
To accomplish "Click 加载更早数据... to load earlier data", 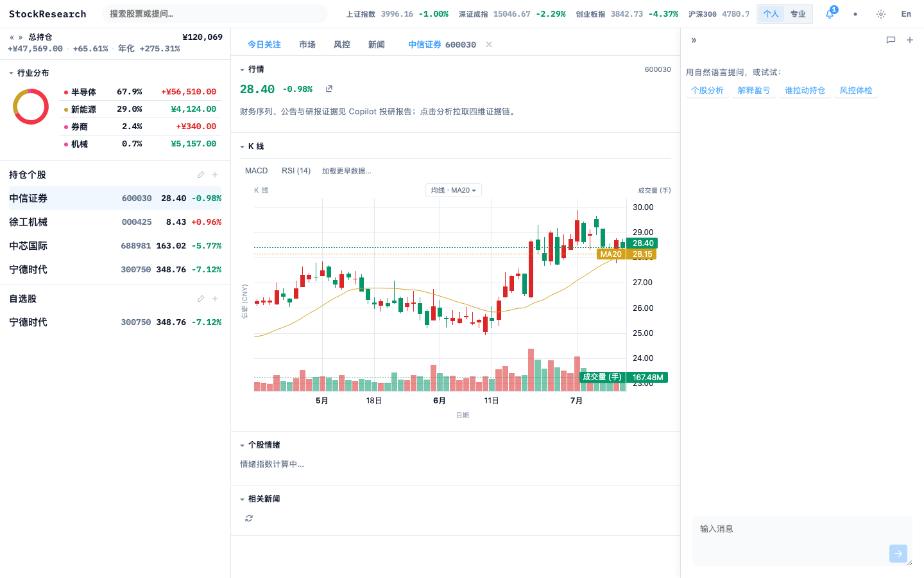I will [x=346, y=171].
